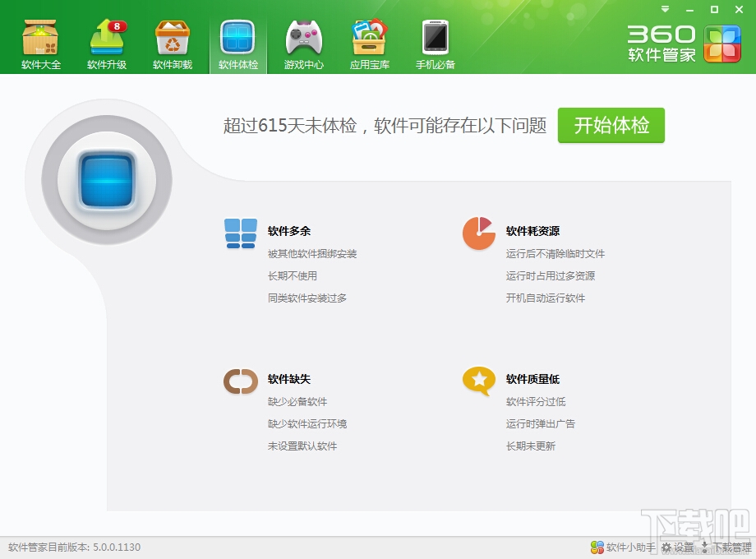This screenshot has width=756, height=559.
Task: Maximize the 360 软件管家 window
Action: pos(715,9)
